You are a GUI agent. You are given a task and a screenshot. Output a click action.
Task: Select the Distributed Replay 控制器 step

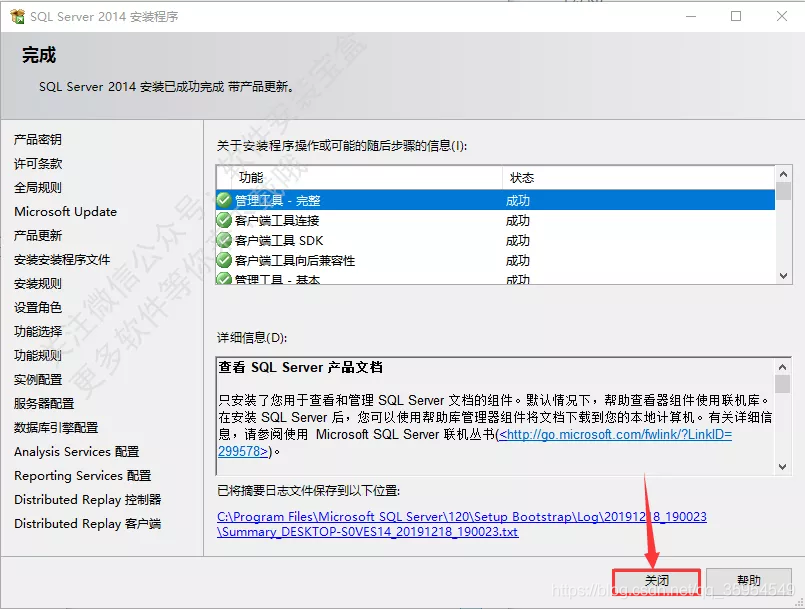(x=88, y=500)
